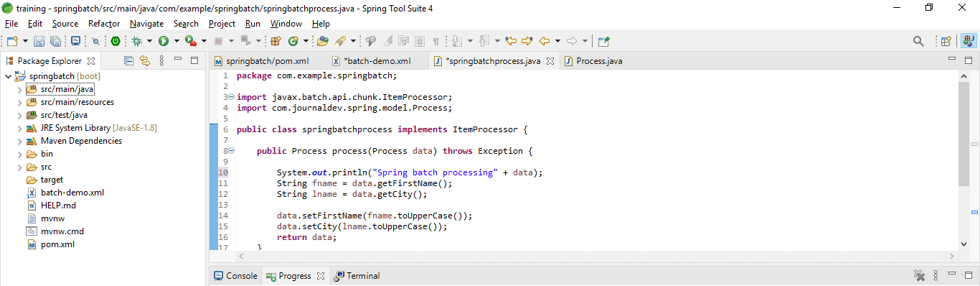Run the application with the green play icon
980x286 pixels.
coord(164,41)
